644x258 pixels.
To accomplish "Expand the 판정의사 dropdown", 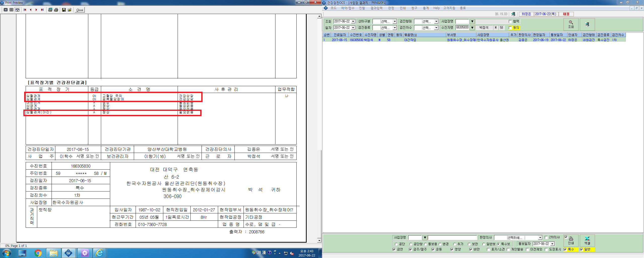I will (x=540, y=238).
